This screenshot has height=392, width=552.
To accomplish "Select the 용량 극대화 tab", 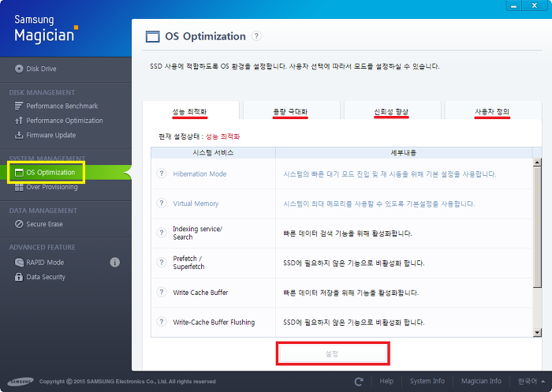I will (x=292, y=110).
